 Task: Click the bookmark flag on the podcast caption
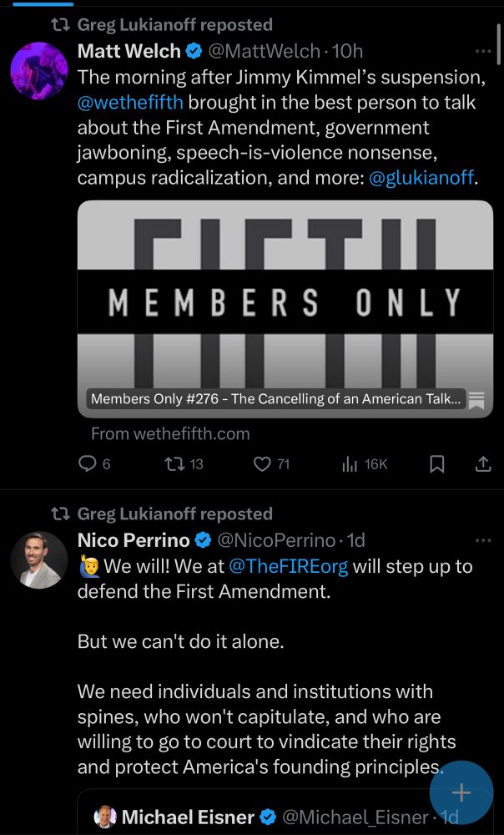tap(476, 399)
